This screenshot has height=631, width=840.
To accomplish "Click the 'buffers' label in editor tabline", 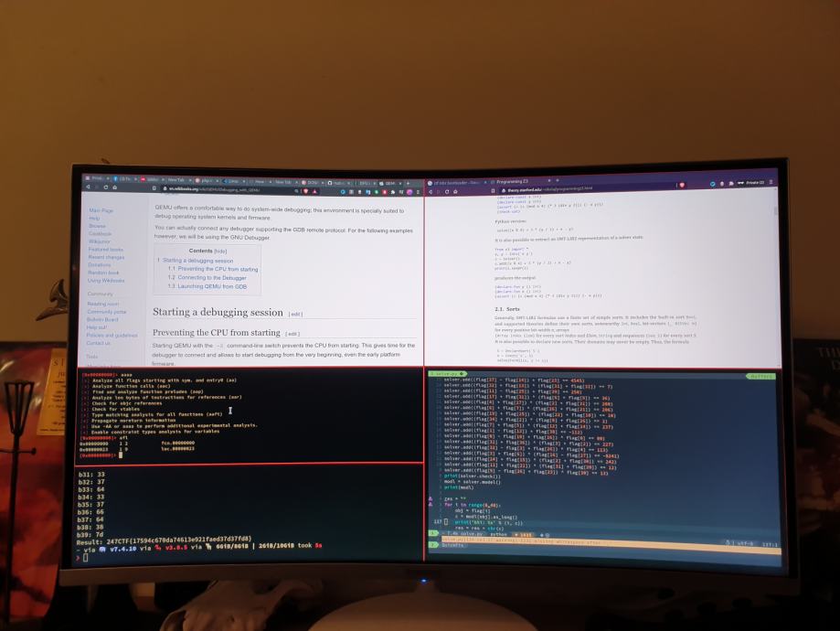I will coord(760,377).
